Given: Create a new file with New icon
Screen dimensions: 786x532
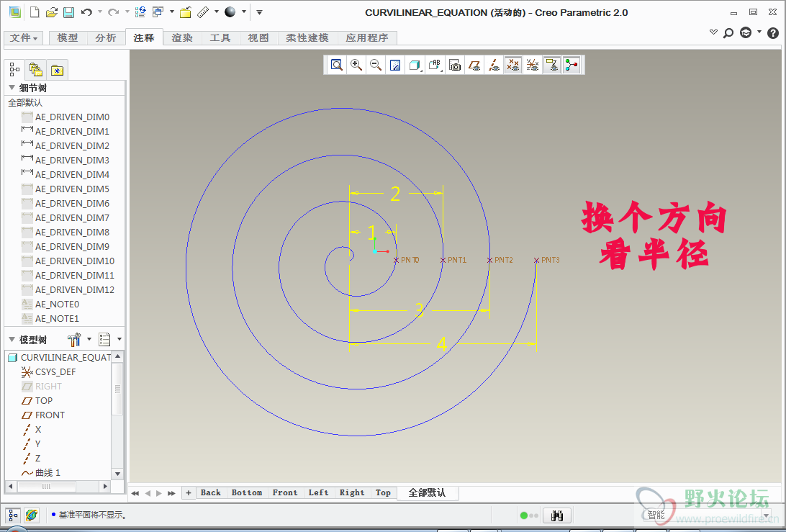Looking at the screenshot, I should pos(35,12).
